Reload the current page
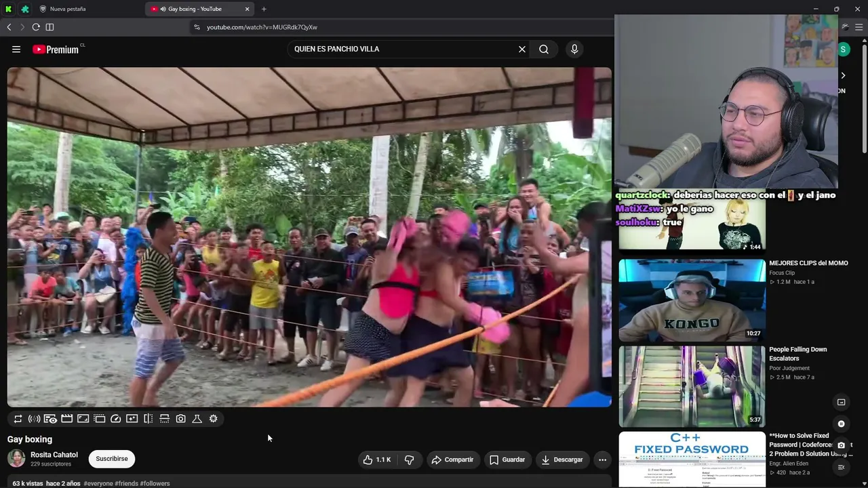 click(x=36, y=27)
